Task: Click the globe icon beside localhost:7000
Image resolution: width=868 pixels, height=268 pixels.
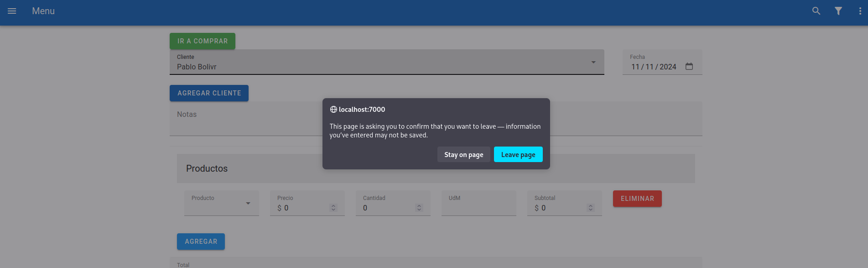Action: [x=333, y=110]
